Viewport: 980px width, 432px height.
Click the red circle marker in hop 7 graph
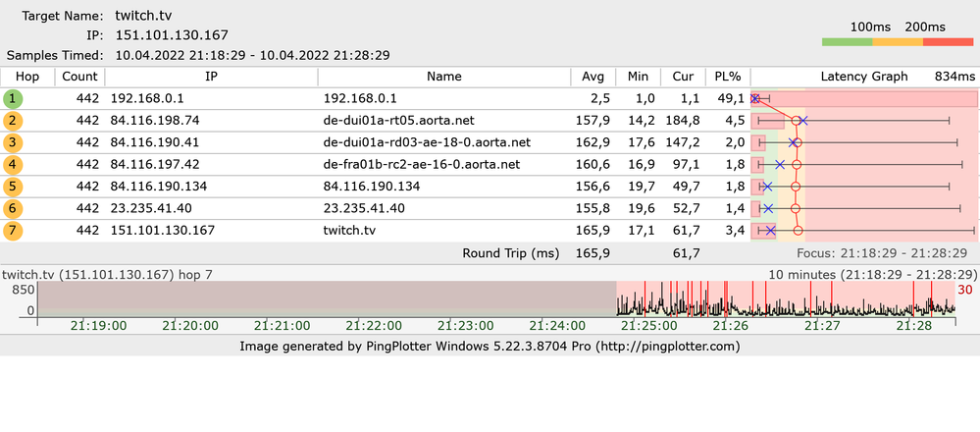pos(799,231)
